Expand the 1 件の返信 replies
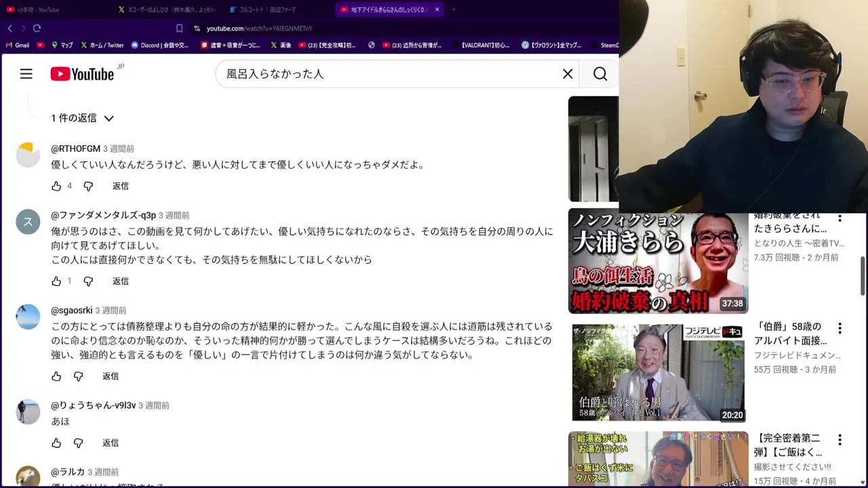The height and width of the screenshot is (488, 868). pos(83,118)
